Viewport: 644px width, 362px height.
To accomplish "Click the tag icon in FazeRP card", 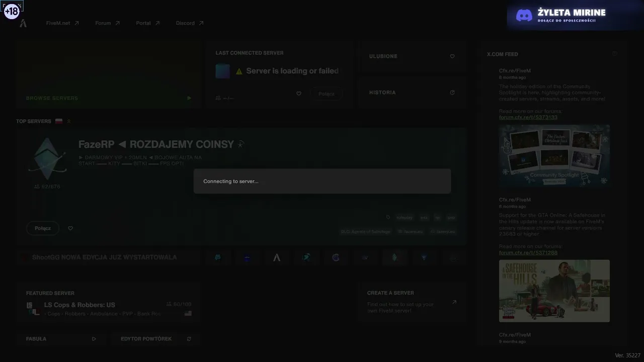I will coord(388,218).
